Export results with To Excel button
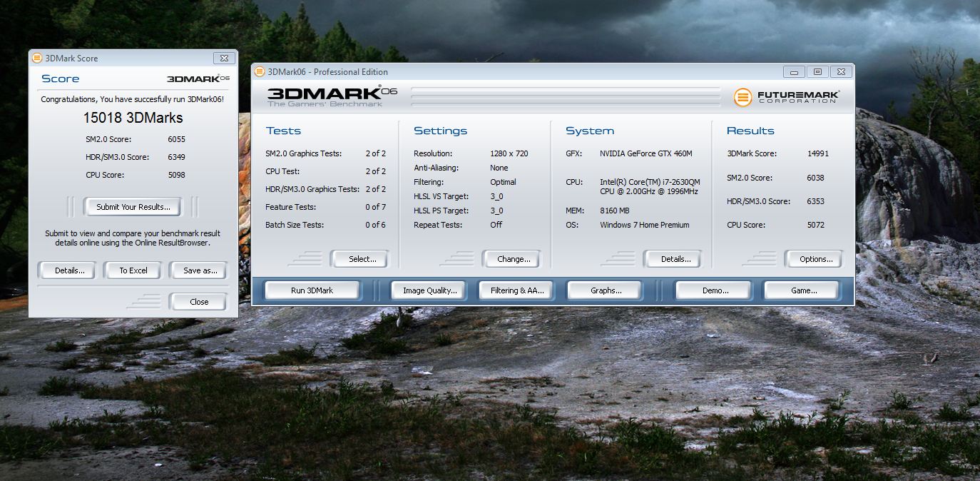Viewport: 980px width, 481px height. (133, 270)
